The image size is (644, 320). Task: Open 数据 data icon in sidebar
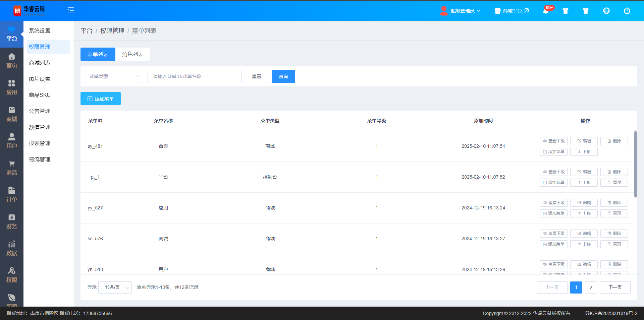12,248
